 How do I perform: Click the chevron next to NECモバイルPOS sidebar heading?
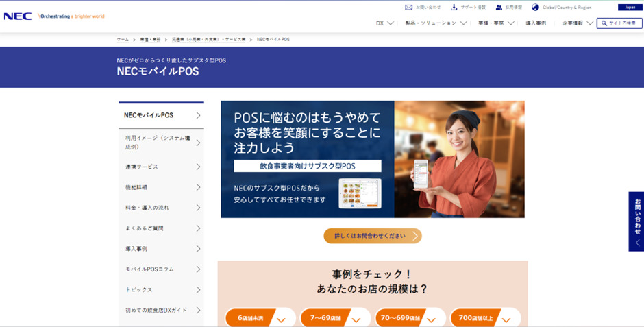tap(199, 115)
